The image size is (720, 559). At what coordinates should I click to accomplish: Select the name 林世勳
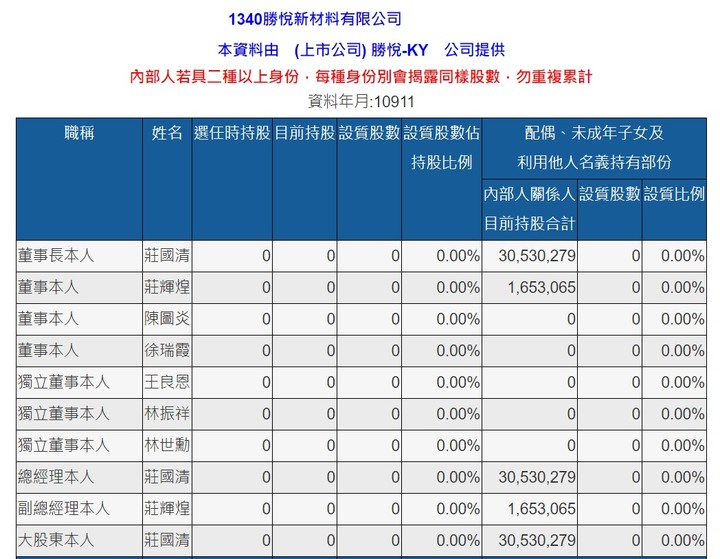tap(167, 446)
